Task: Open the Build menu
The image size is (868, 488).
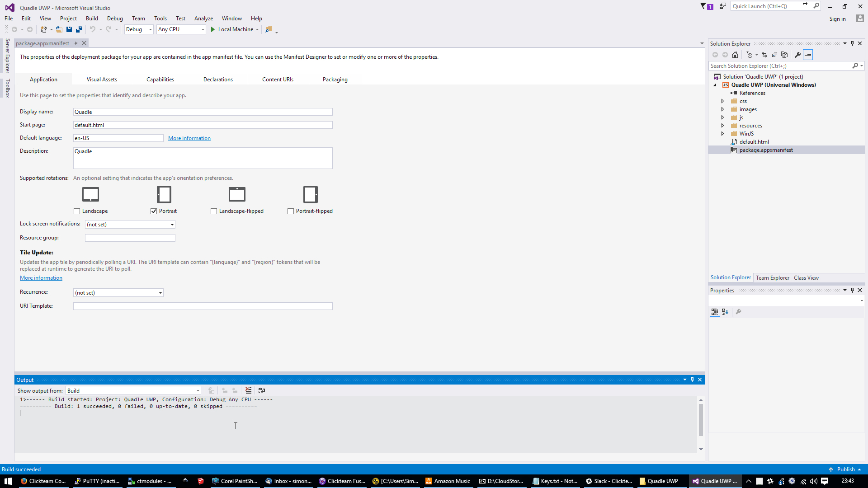Action: [92, 18]
